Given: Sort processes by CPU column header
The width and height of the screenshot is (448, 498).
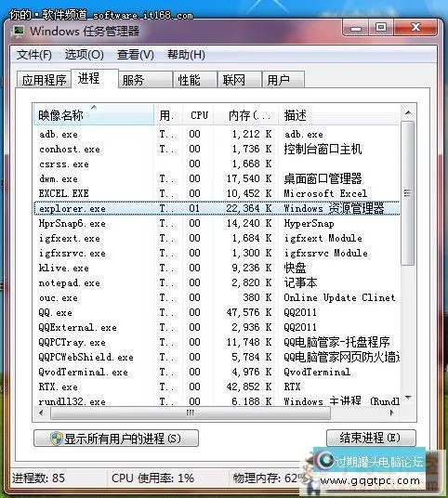Looking at the screenshot, I should click(x=198, y=115).
